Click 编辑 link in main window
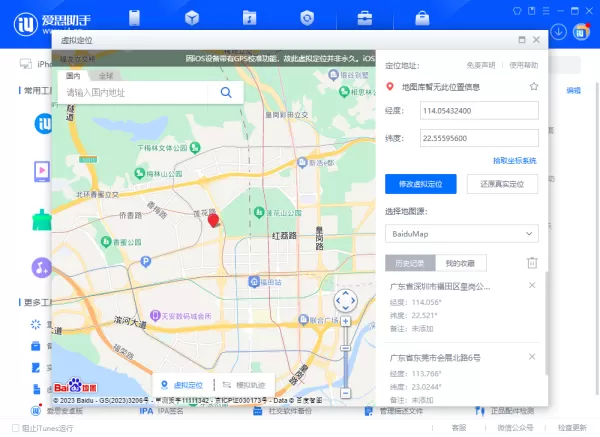This screenshot has height=437, width=600. 574,91
